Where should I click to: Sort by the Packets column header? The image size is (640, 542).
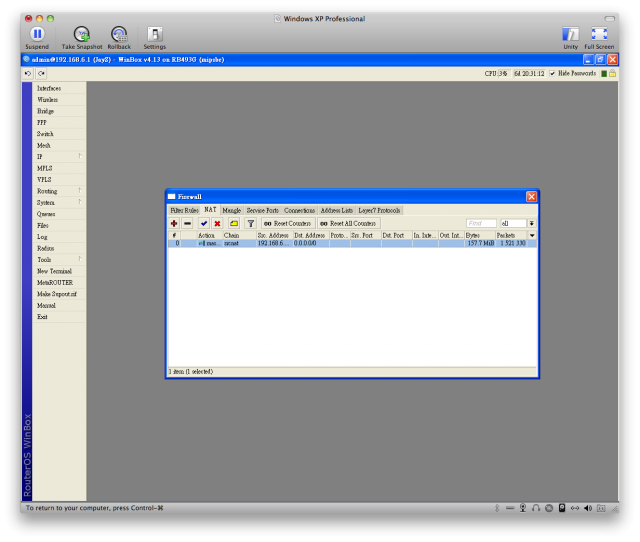click(511, 235)
